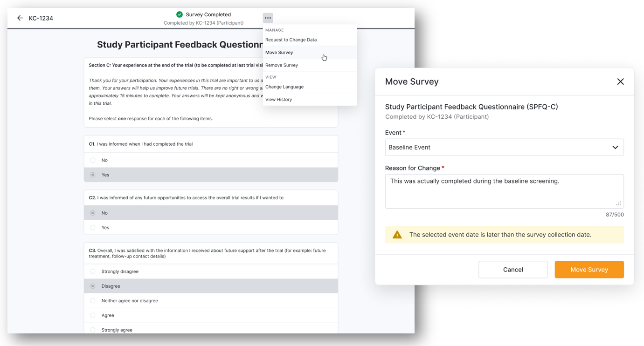The height and width of the screenshot is (346, 644).
Task: Click the green Survey Completed checkmark icon
Action: coord(180,14)
